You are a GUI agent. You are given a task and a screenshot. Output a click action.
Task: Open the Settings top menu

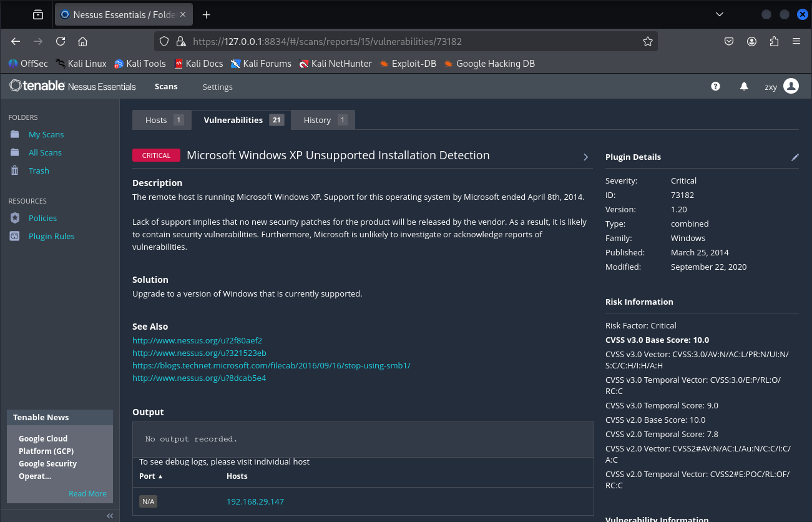click(217, 87)
